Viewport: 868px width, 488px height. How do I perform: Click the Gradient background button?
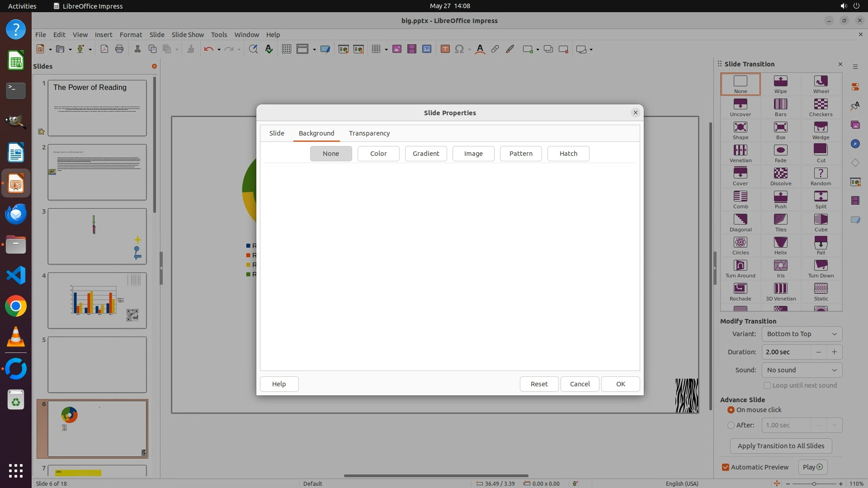(425, 154)
